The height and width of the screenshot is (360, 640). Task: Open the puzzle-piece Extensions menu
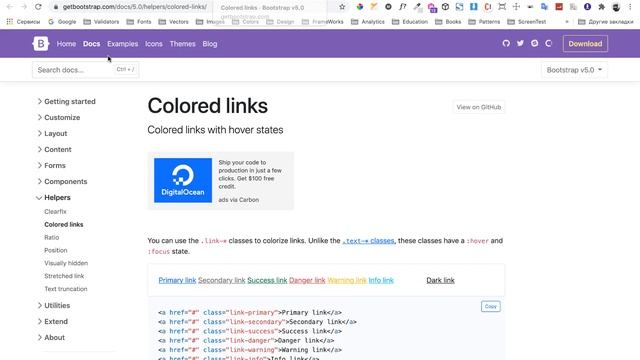click(602, 7)
